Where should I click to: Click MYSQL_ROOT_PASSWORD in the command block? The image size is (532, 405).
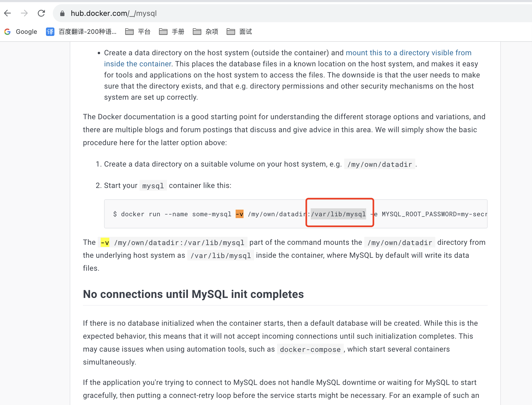pos(420,214)
